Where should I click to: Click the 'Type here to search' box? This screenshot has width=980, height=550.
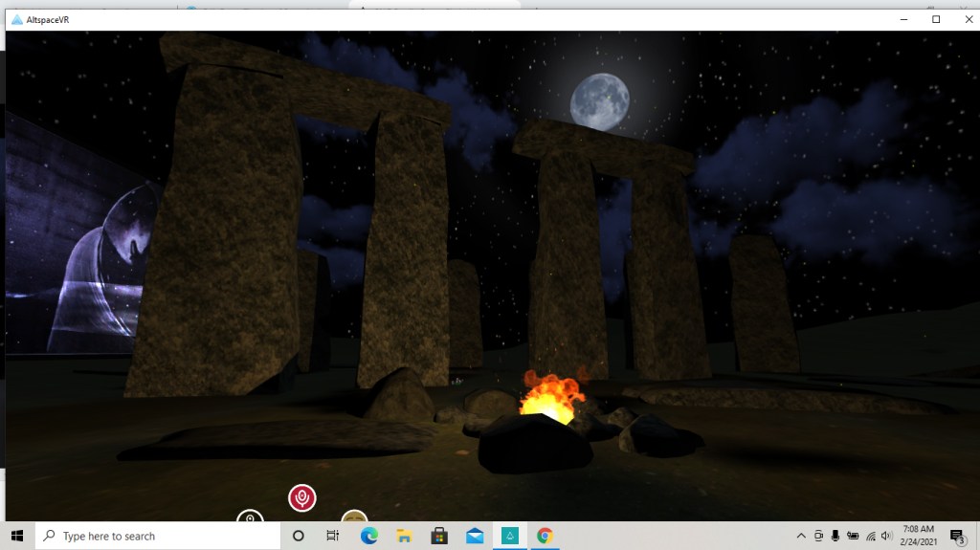tap(158, 536)
